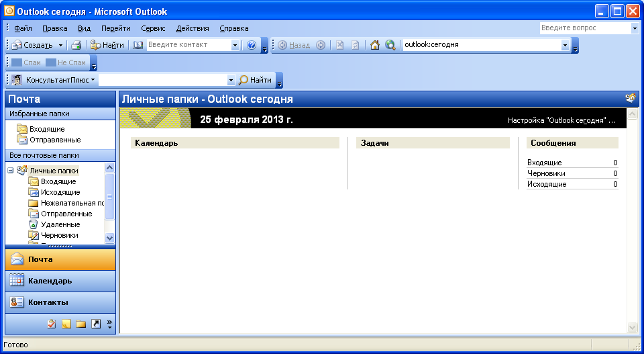Screen dimensions: 644x354
Task: Select the Нежелательная почта folder
Action: [66, 203]
